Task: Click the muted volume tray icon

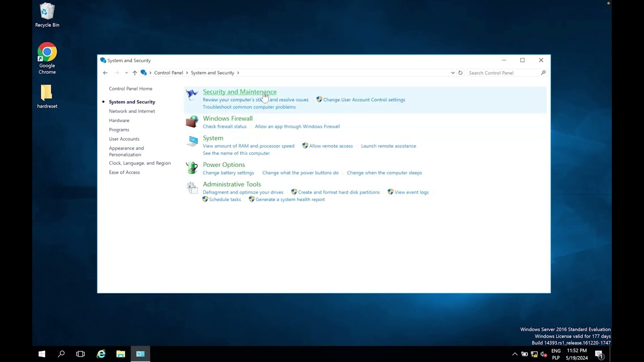Action: pyautogui.click(x=543, y=354)
